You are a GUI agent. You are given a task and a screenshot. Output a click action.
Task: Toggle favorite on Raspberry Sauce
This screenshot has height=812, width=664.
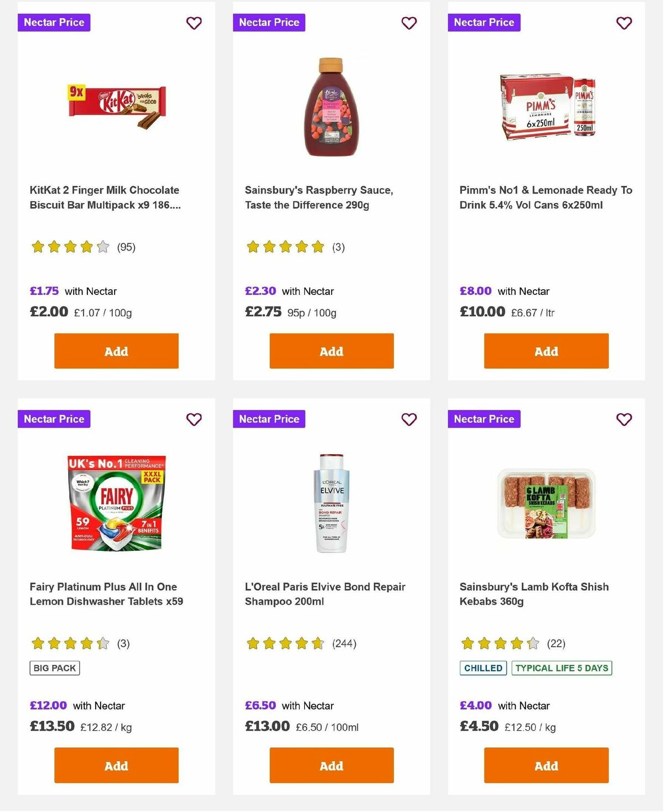tap(408, 23)
